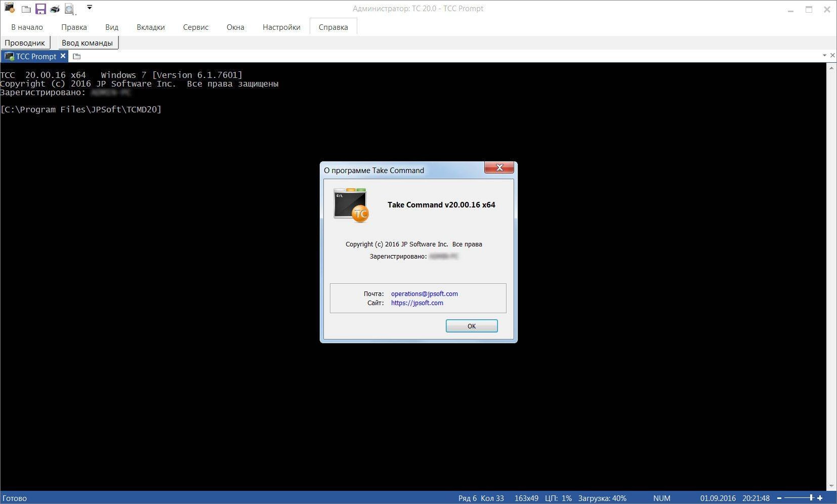This screenshot has width=837, height=504.
Task: Click the "Проводник" toolbar button
Action: pyautogui.click(x=25, y=43)
